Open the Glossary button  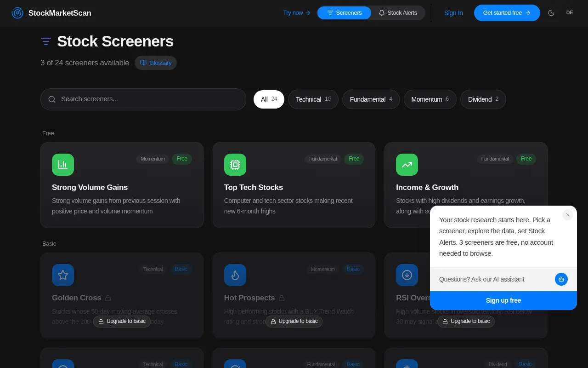(156, 63)
